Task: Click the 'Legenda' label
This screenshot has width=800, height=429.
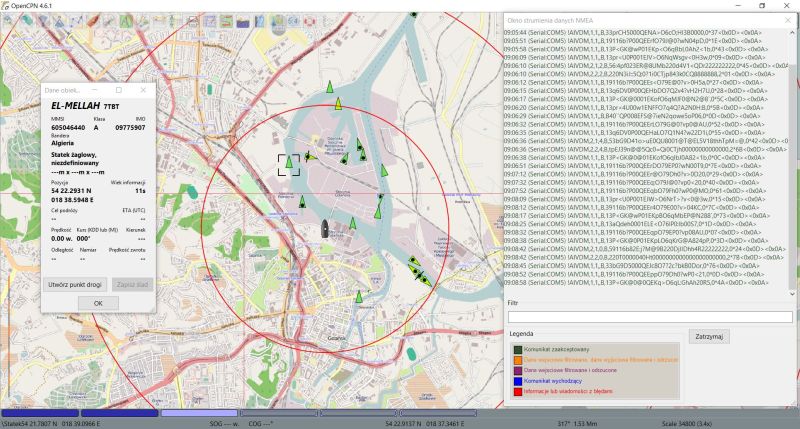Action: (521, 334)
